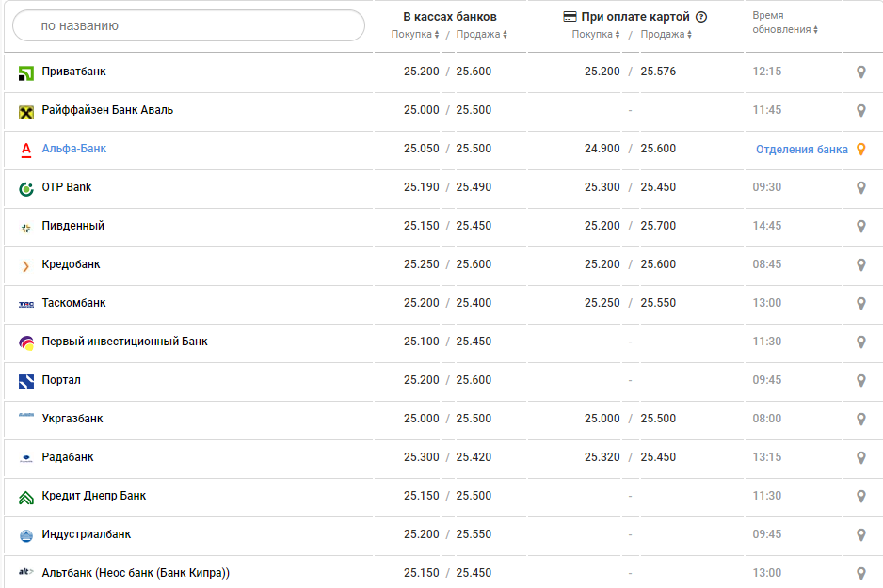Open Отделения банка link
The width and height of the screenshot is (883, 588).
click(801, 150)
